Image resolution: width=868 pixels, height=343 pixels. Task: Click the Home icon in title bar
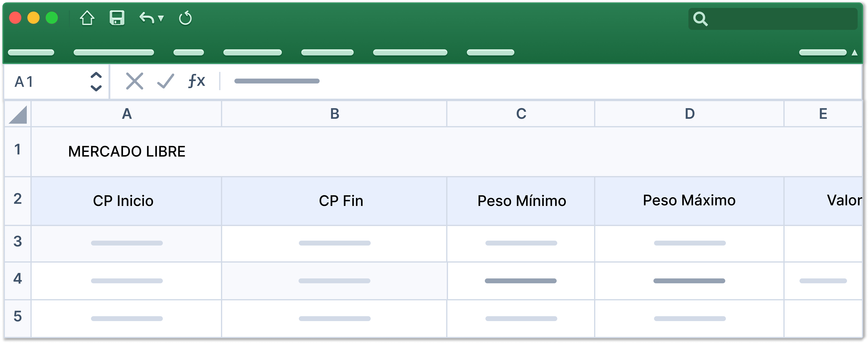tap(87, 18)
